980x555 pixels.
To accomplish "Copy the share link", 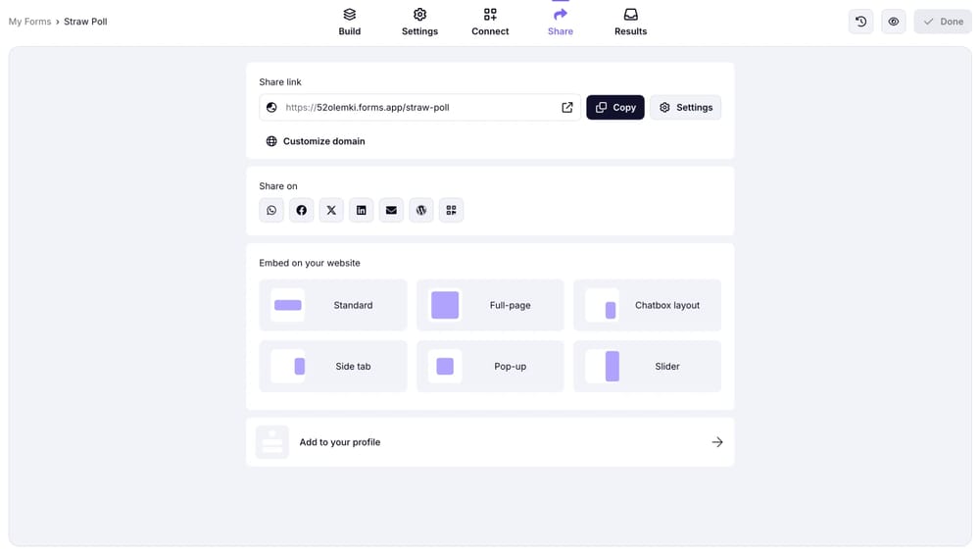I will [615, 108].
